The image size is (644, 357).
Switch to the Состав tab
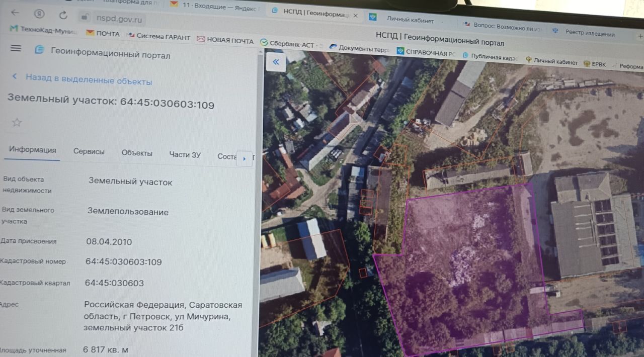[227, 156]
